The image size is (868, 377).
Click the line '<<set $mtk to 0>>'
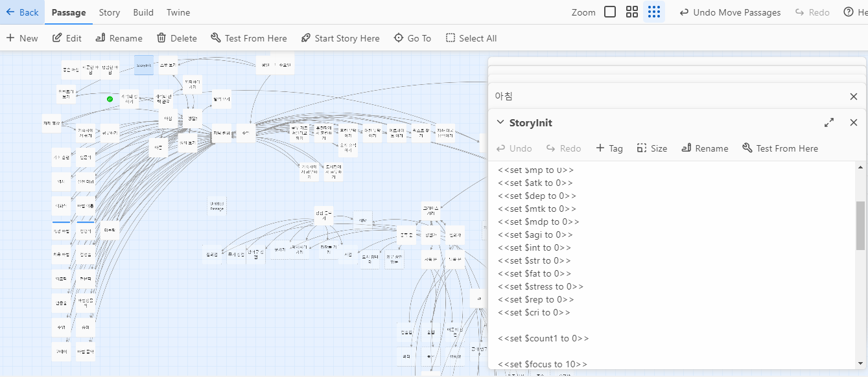[536, 209]
